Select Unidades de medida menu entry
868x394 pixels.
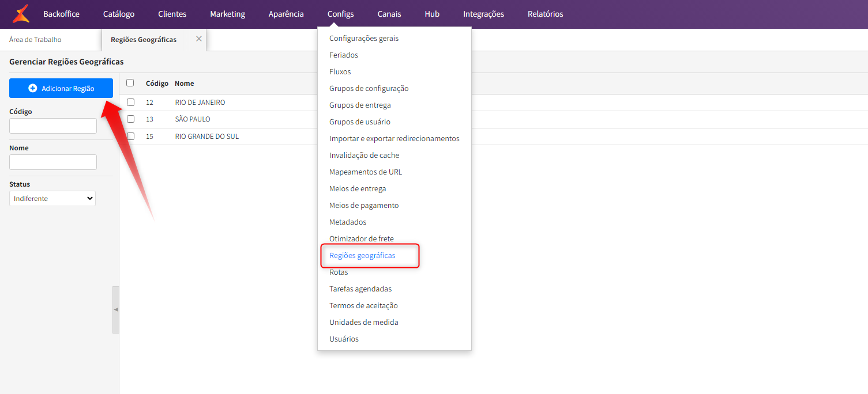(x=364, y=322)
